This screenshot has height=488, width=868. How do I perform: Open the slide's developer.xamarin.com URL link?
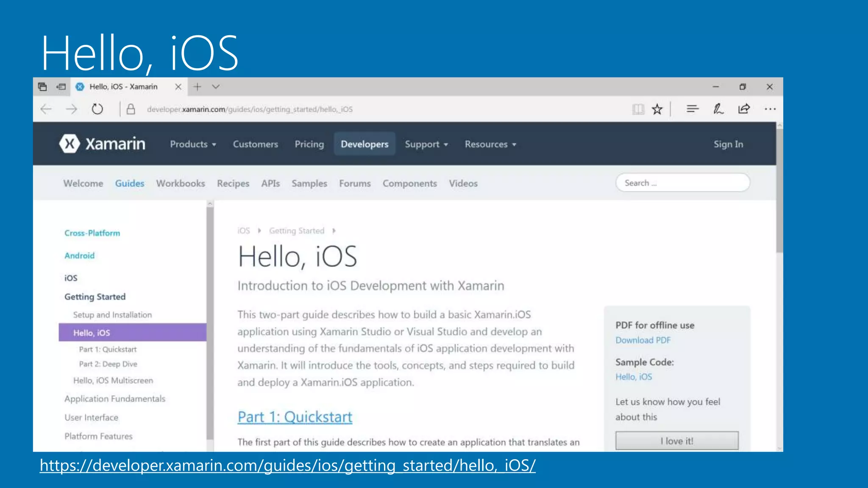288,466
